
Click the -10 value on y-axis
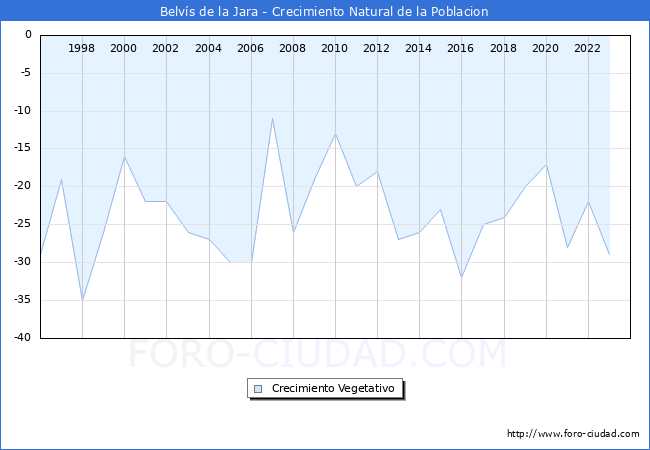22,110
